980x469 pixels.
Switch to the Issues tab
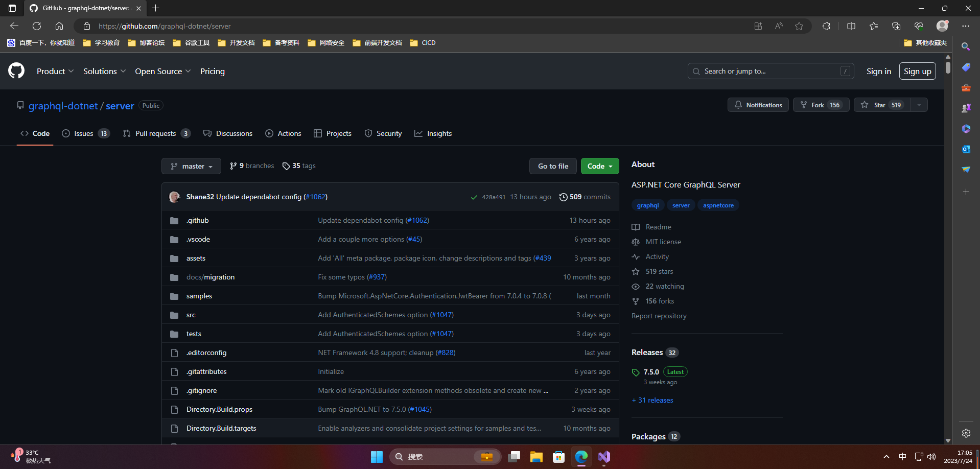86,133
